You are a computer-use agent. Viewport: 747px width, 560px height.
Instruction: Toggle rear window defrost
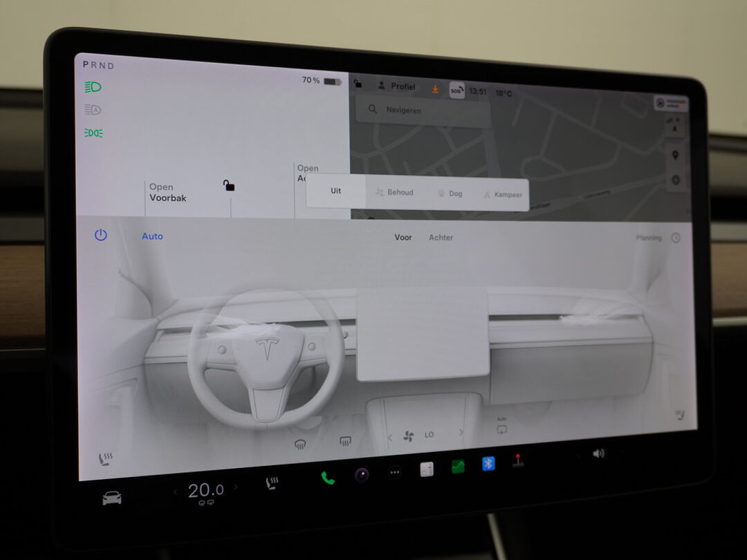(x=345, y=441)
